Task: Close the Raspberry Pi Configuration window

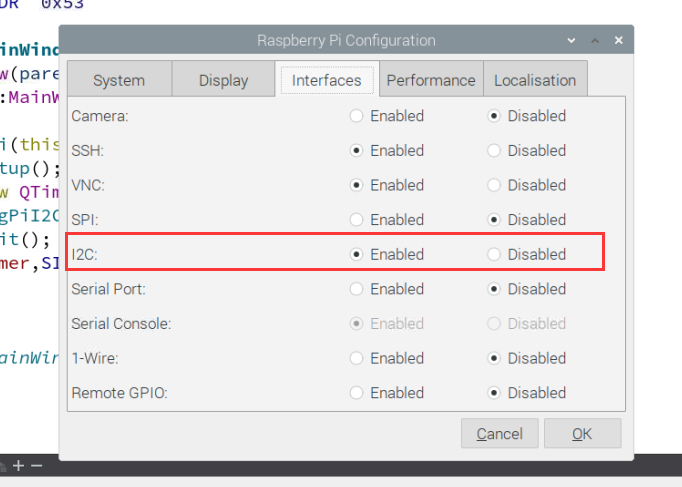Action: 619,41
